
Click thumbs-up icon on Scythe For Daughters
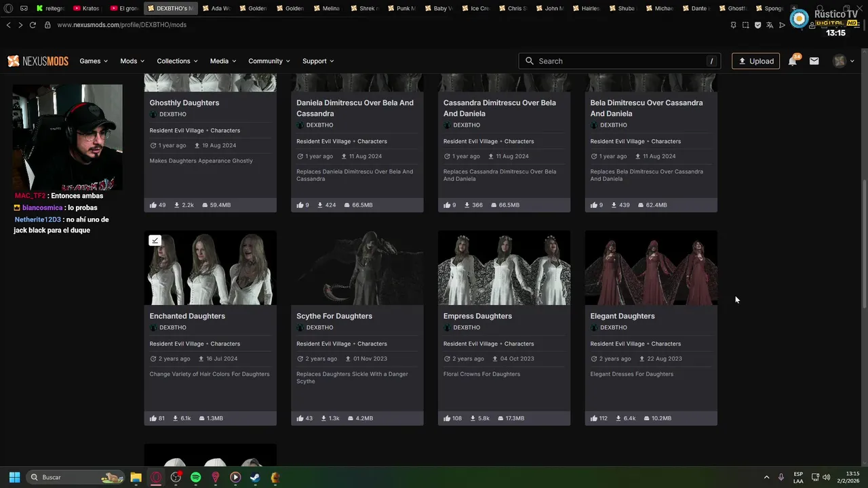[300, 418]
